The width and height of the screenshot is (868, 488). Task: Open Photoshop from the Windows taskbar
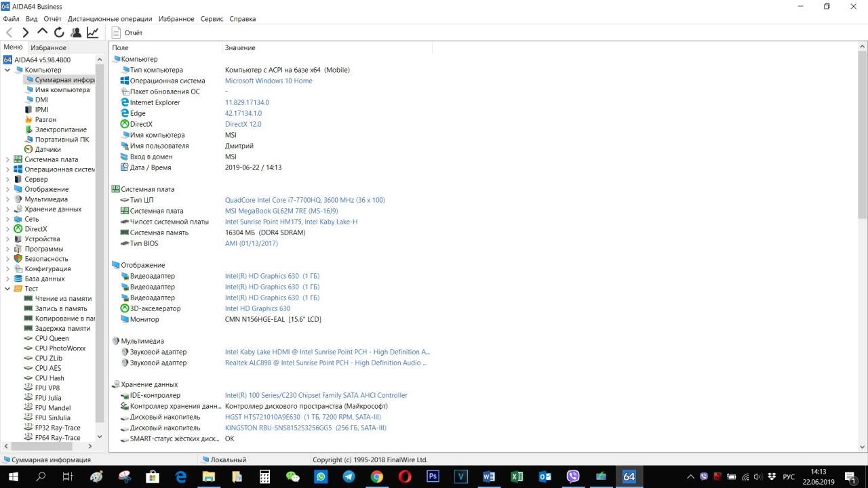tap(433, 476)
